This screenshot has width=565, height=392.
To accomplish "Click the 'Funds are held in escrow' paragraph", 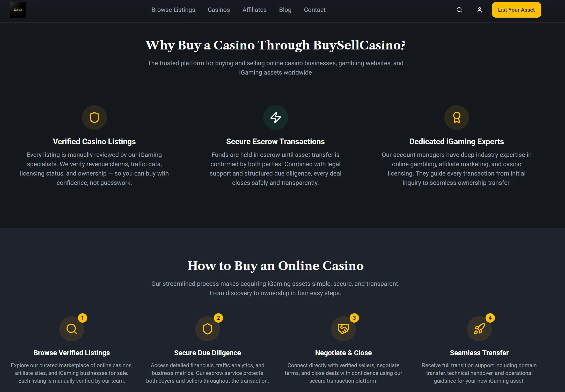I will tap(275, 169).
